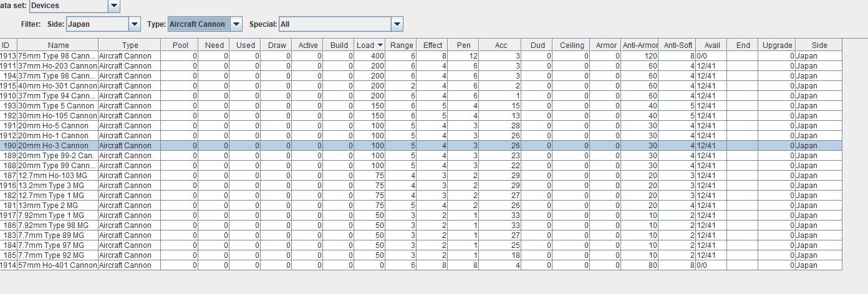Sort by the Effect column header
This screenshot has width=868, height=294.
(x=432, y=45)
